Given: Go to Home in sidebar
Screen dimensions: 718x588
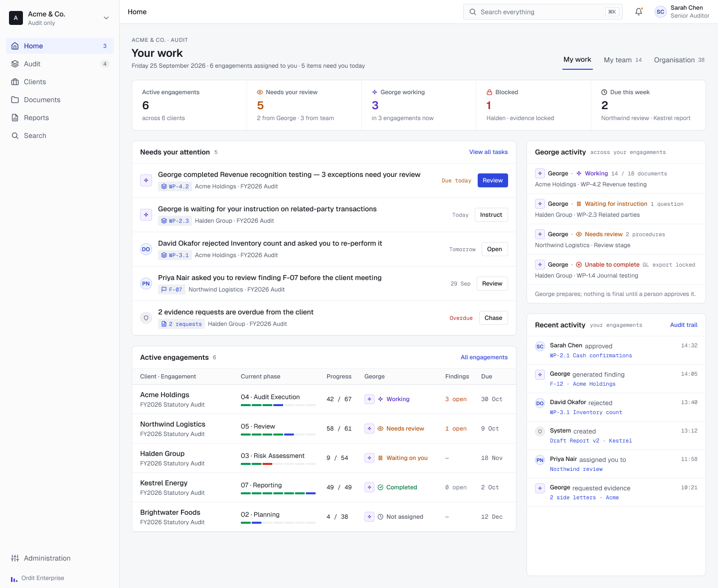Looking at the screenshot, I should pyautogui.click(x=60, y=46).
